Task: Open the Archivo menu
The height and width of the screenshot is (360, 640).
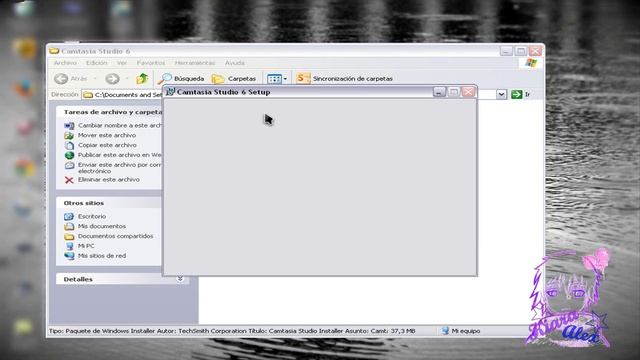Action: coord(65,63)
